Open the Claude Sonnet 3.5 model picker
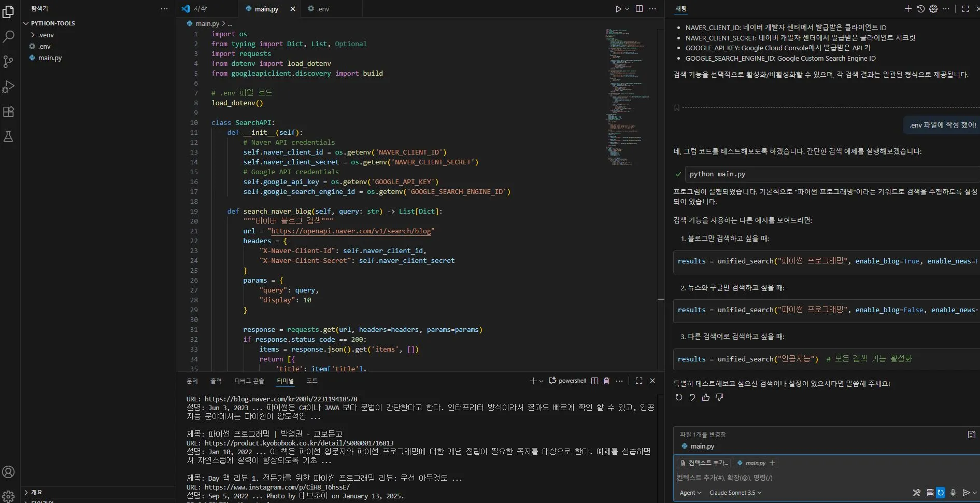The height and width of the screenshot is (503, 980). coord(735,493)
